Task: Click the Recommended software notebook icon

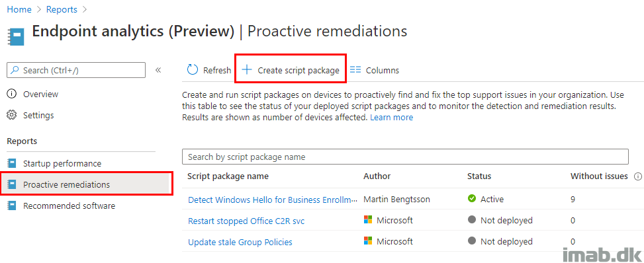Action: point(12,206)
